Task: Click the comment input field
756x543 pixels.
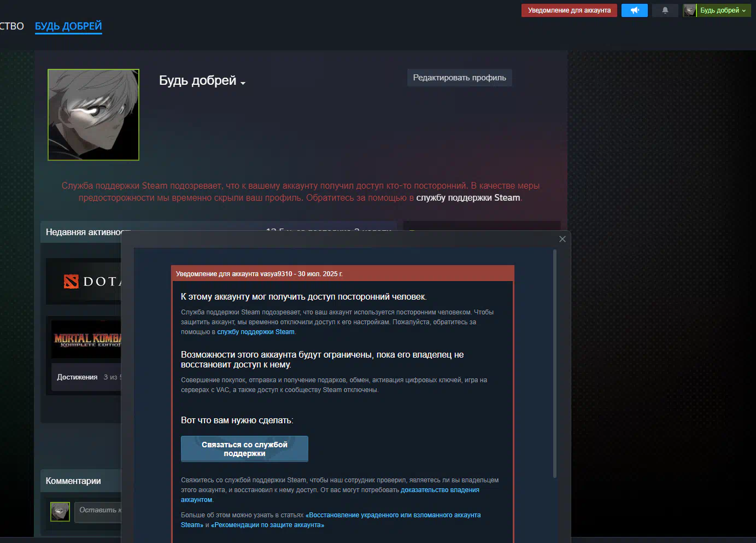Action: click(98, 512)
